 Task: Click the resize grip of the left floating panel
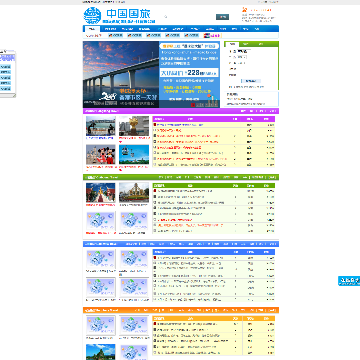point(14,96)
